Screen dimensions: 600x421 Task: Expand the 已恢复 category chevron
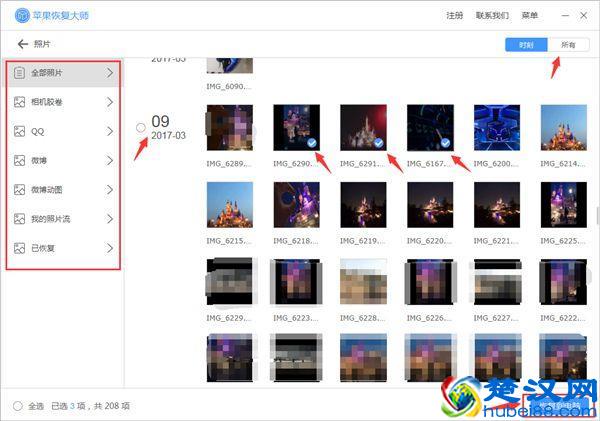tap(110, 247)
